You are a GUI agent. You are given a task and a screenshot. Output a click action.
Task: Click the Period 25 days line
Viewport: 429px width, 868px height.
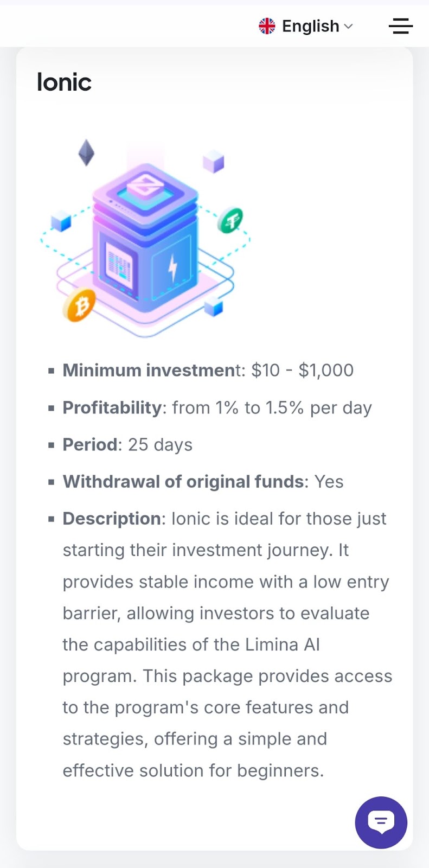(127, 445)
